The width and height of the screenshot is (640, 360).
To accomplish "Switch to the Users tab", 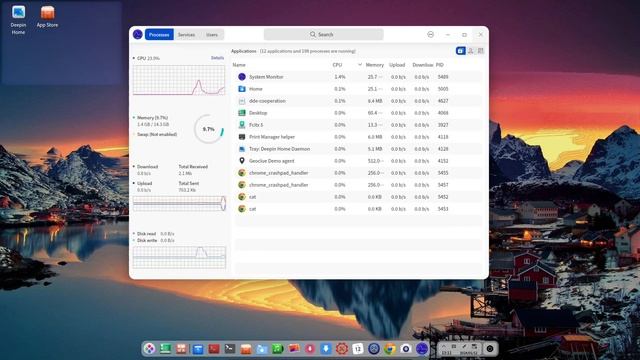I will (x=212, y=35).
